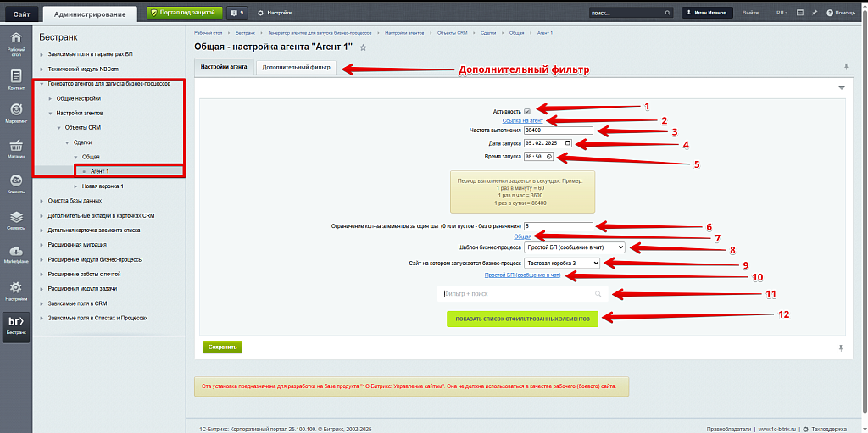The width and height of the screenshot is (868, 433).
Task: Open the site selection dropdown Тестовая коробка 3
Action: coord(562,264)
